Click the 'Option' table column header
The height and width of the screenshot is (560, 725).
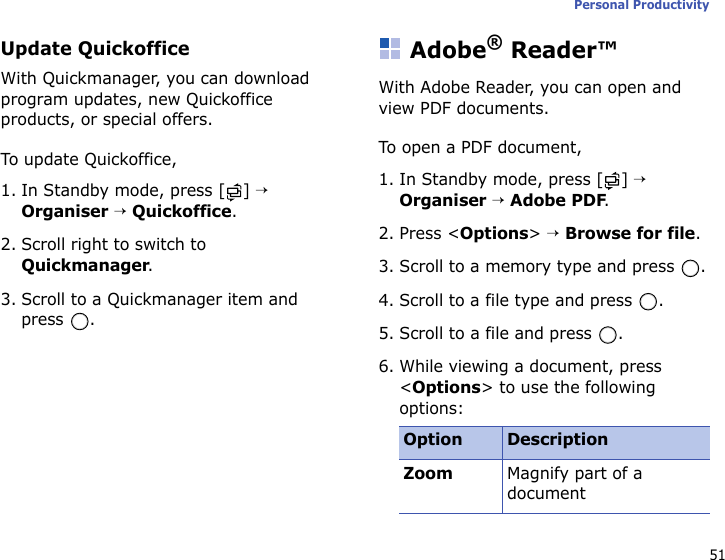pos(433,440)
